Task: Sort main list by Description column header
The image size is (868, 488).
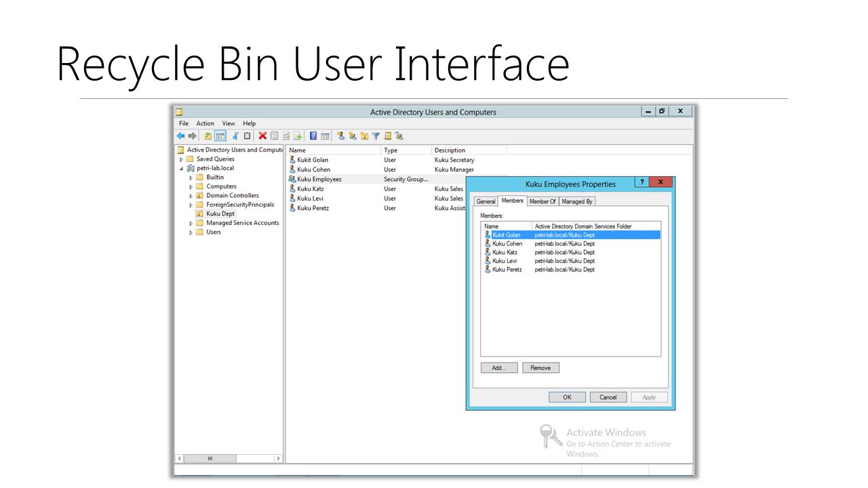Action: coord(469,150)
